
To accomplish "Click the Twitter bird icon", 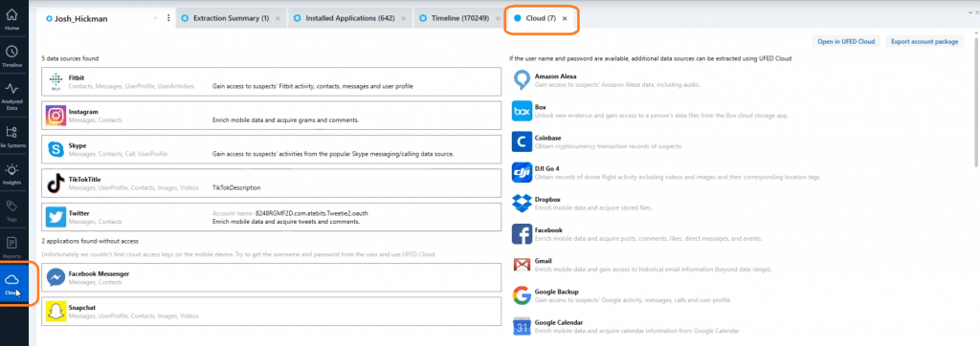I will point(56,217).
